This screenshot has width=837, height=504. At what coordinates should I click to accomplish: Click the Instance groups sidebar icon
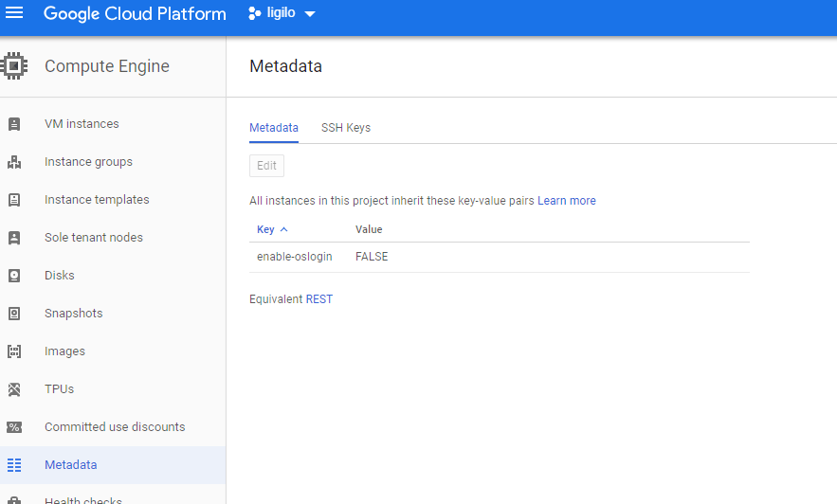click(14, 162)
